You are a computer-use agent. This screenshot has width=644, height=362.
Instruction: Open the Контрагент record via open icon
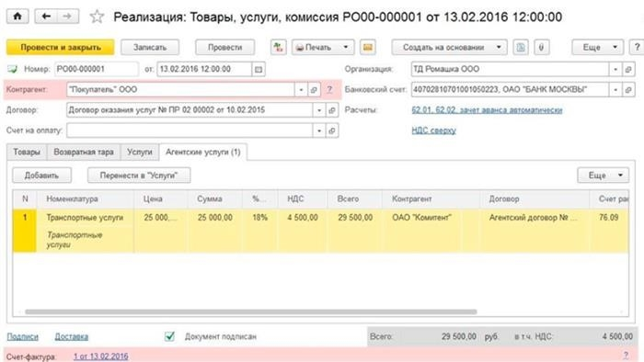pos(314,90)
